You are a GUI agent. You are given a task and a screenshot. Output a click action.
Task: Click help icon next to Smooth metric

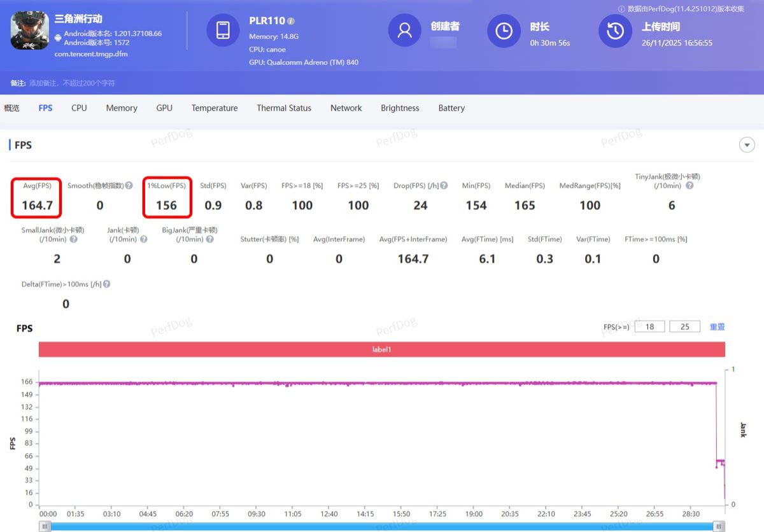click(129, 186)
